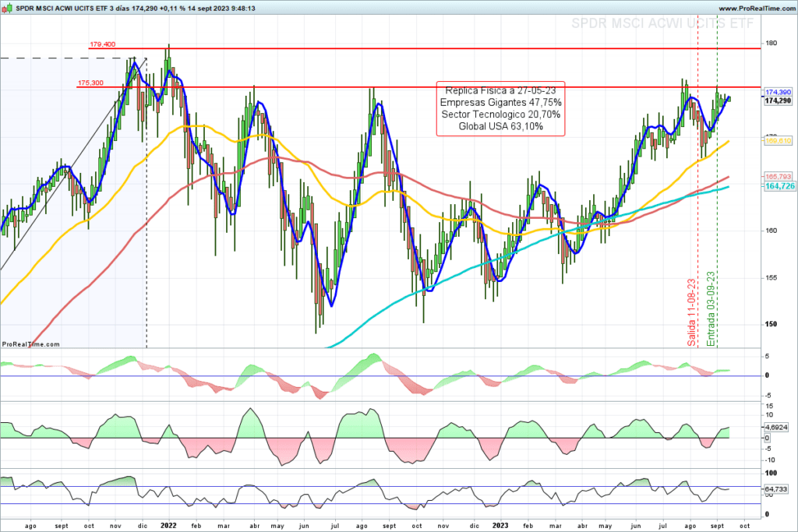Select the note line 'Empresas Gigantes 47,75%'

click(500, 102)
